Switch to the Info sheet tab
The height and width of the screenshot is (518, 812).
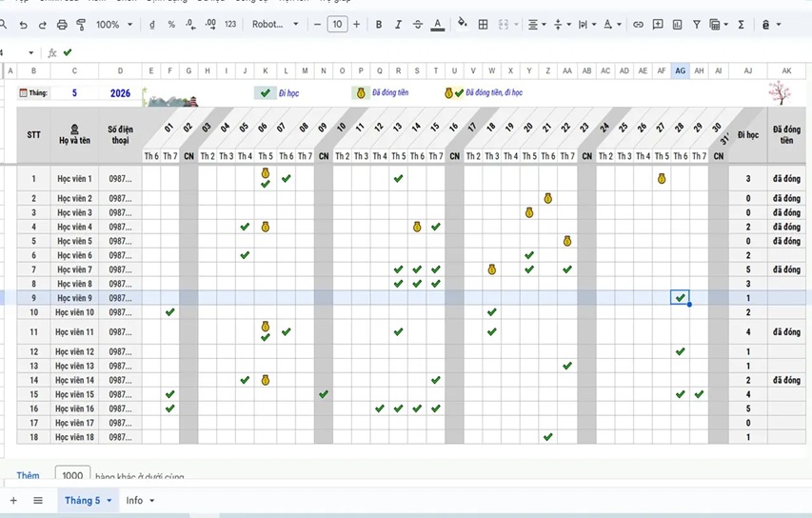tap(134, 501)
